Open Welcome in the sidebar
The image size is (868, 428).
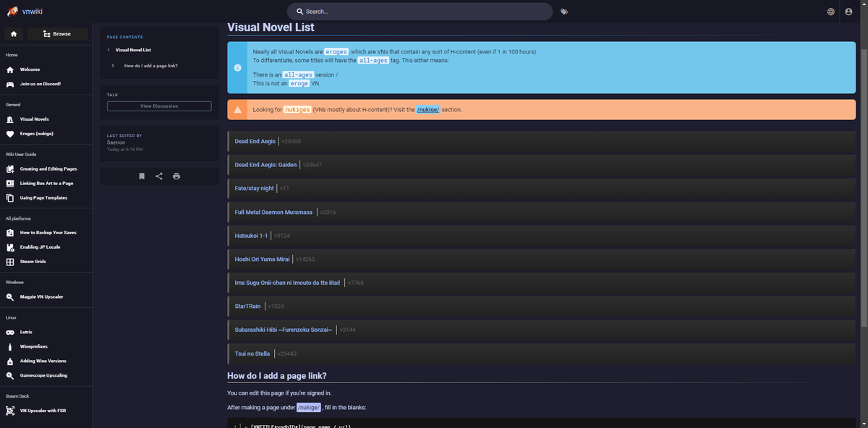30,69
